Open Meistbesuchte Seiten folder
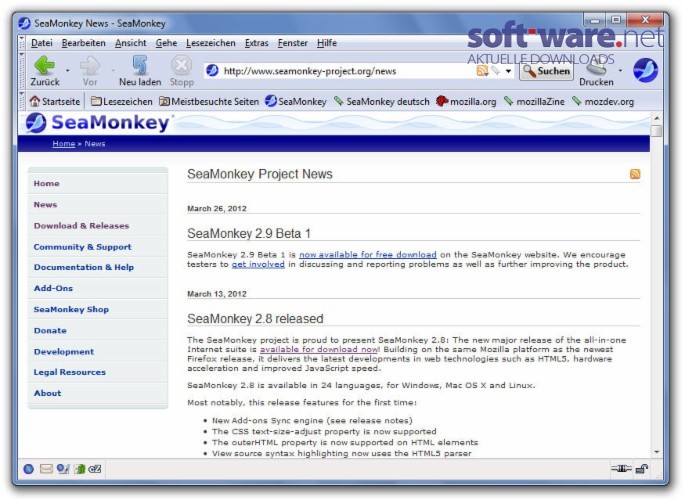The width and height of the screenshot is (685, 500). 209,101
